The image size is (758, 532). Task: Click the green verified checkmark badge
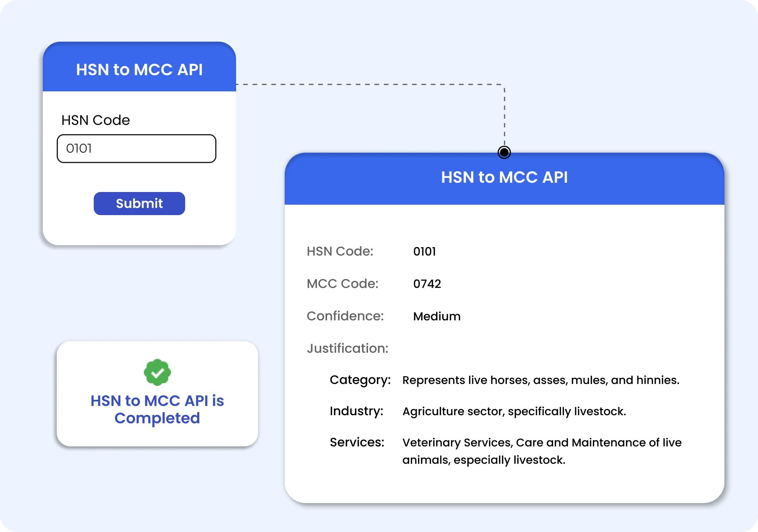[x=157, y=372]
